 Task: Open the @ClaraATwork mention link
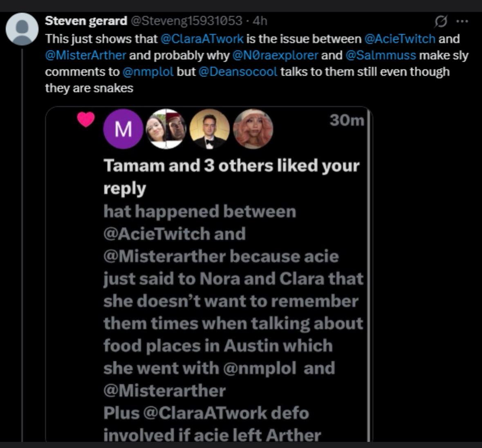pos(202,39)
